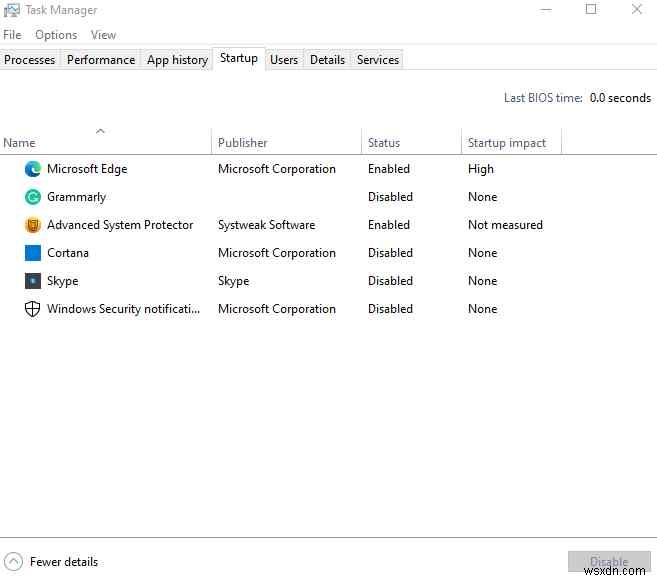
Task: Open the View menu
Action: (x=103, y=35)
